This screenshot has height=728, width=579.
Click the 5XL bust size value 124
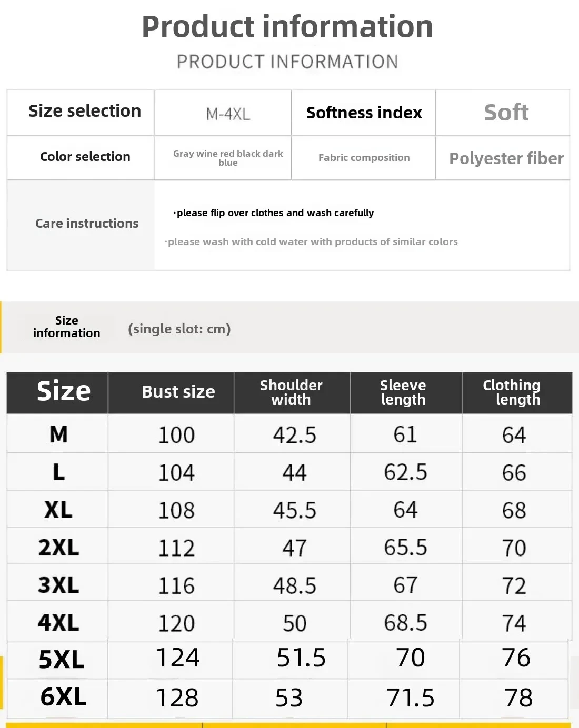(178, 658)
